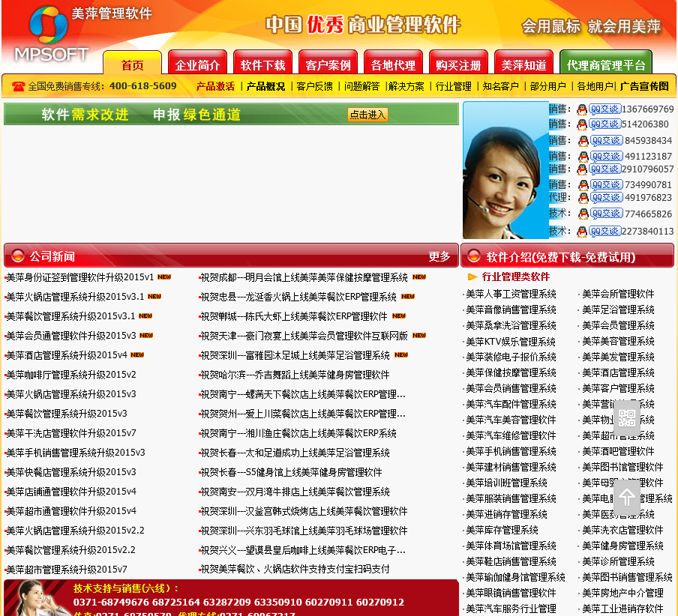This screenshot has height=616, width=678.
Task: Click the 行业管理类软件 category heading
Action: click(x=516, y=277)
